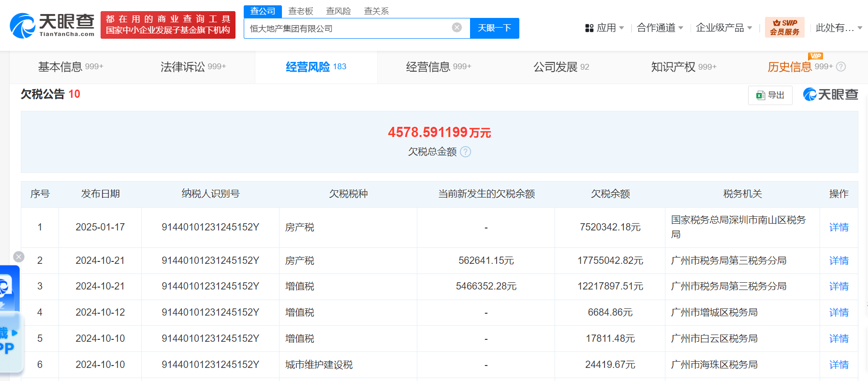This screenshot has width=868, height=381.
Task: Click the 天眼查 watermark logo near export
Action: click(830, 95)
